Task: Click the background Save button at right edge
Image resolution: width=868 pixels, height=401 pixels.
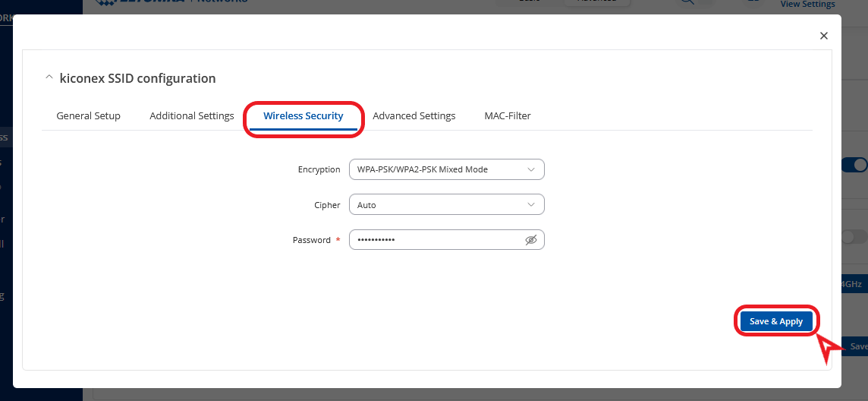Action: tap(857, 346)
